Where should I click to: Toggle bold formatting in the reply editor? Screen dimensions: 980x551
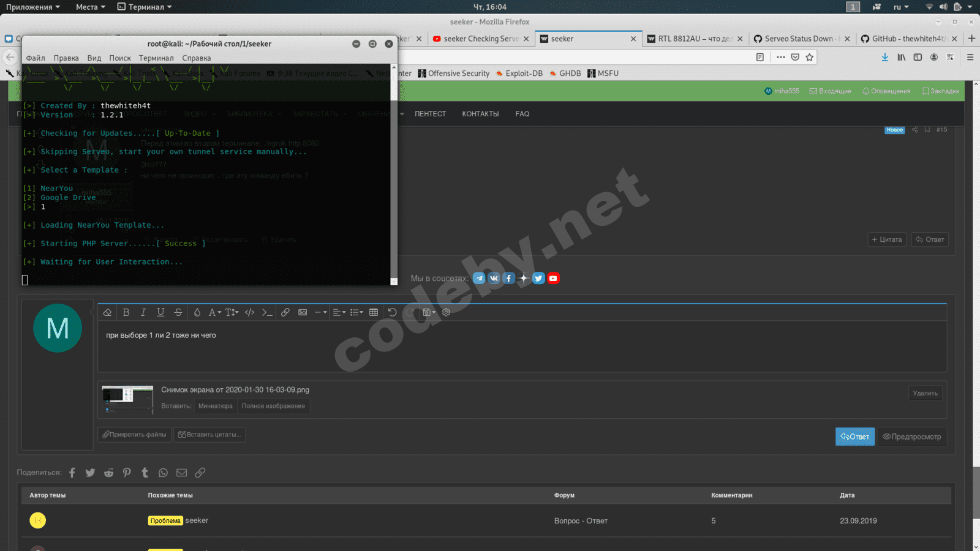126,312
